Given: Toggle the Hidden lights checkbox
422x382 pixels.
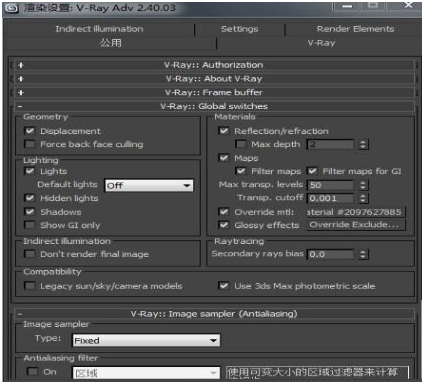Looking at the screenshot, I should pos(30,198).
